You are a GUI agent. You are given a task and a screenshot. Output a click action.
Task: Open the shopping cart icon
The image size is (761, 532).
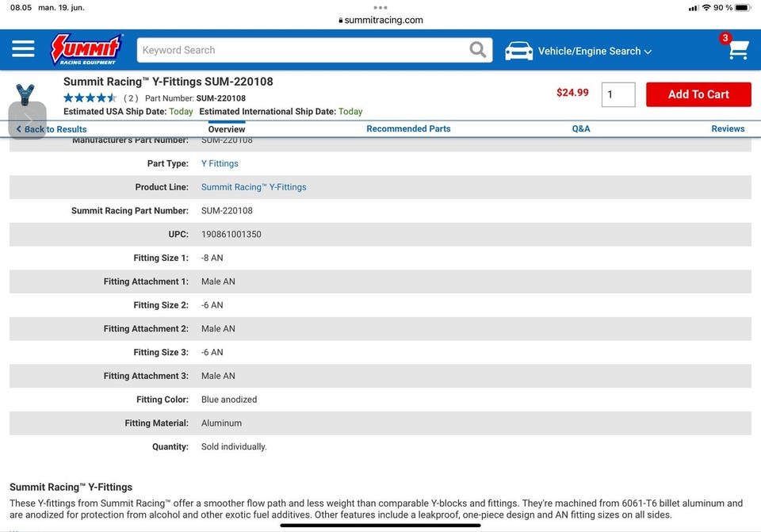click(738, 50)
